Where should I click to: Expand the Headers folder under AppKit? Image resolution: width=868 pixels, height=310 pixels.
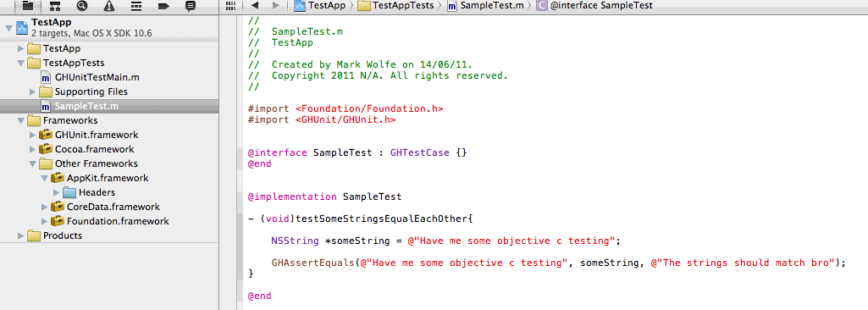click(x=57, y=192)
